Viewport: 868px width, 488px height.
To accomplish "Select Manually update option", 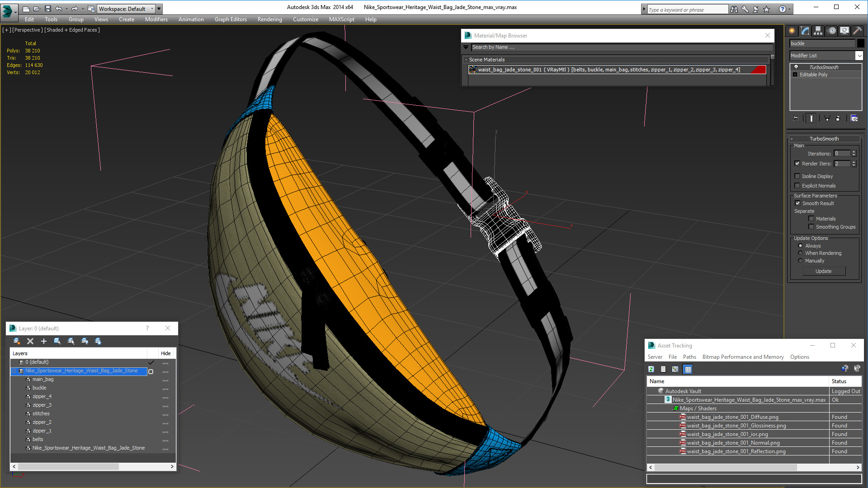I will 800,261.
